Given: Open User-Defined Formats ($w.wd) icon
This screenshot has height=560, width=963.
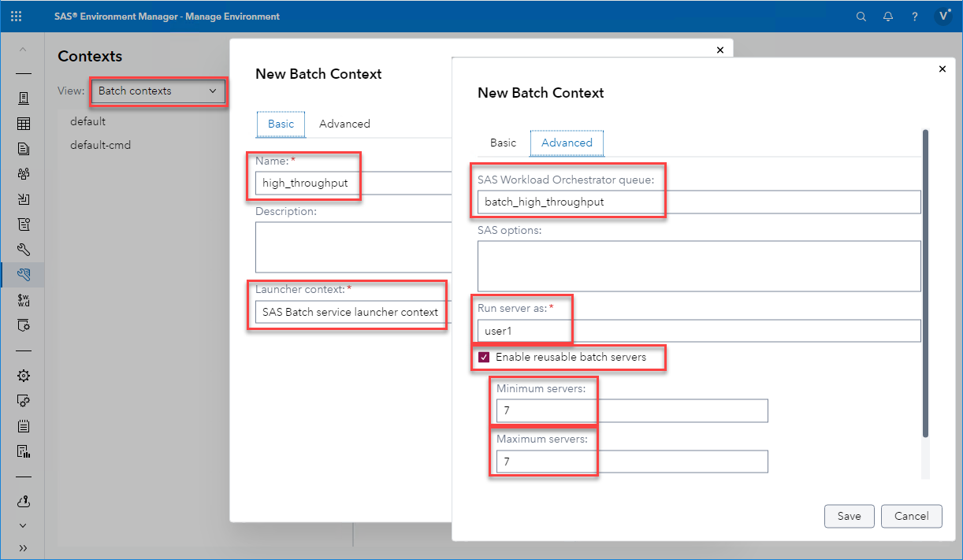Looking at the screenshot, I should [24, 300].
